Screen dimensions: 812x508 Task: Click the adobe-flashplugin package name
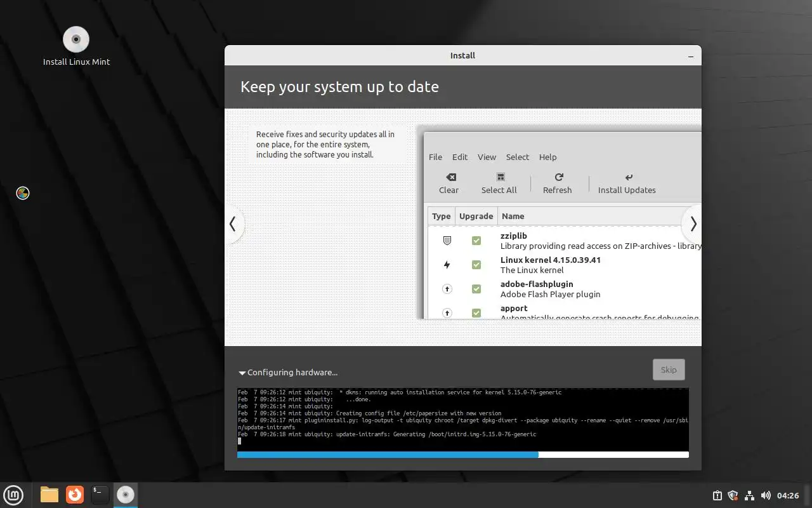(x=537, y=284)
